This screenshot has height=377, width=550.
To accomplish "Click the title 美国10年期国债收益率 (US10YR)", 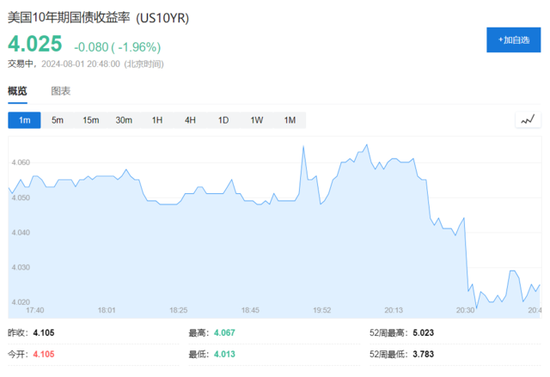I will pyautogui.click(x=99, y=18).
